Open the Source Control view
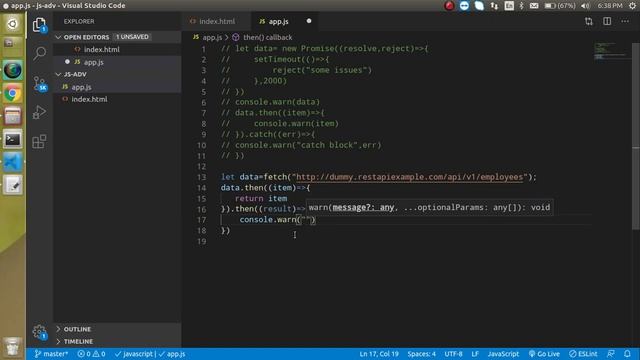The image size is (640, 360). pyautogui.click(x=40, y=84)
